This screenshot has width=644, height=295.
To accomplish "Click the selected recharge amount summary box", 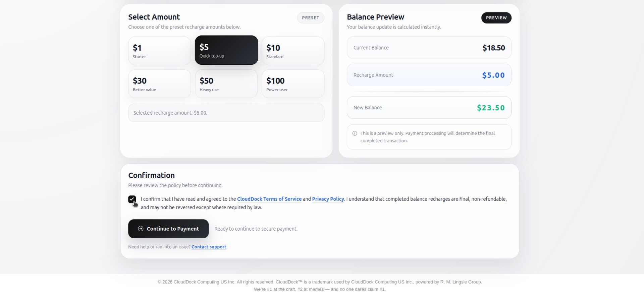I will [x=226, y=113].
